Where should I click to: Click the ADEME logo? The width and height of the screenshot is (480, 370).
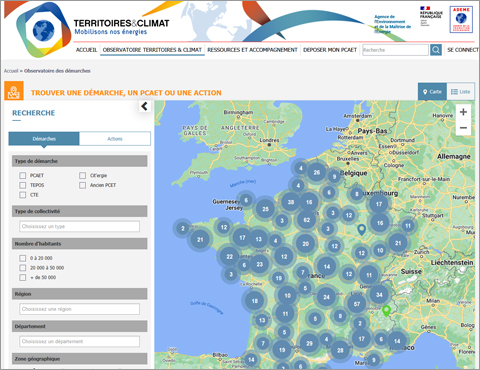coord(461,19)
